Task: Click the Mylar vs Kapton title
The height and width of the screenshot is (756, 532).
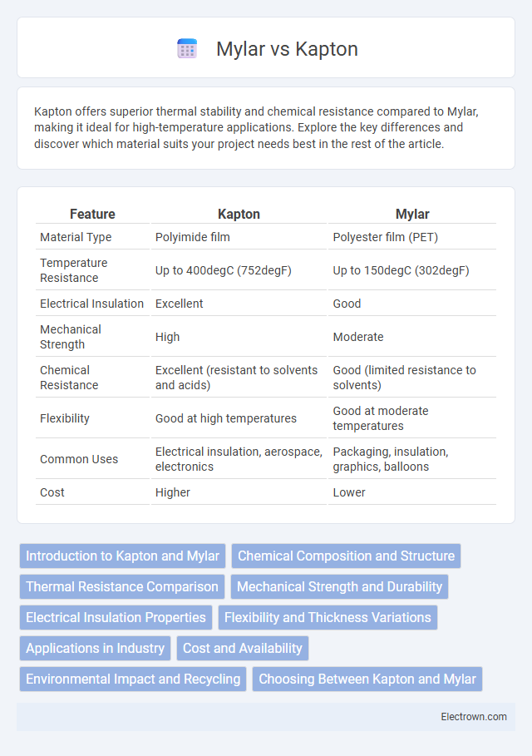Action: [287, 49]
